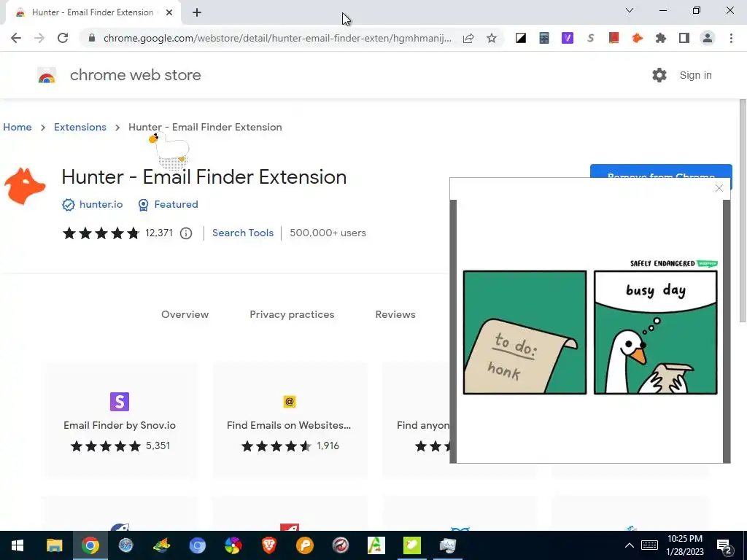
Task: Show hidden system tray icons
Action: (x=630, y=545)
